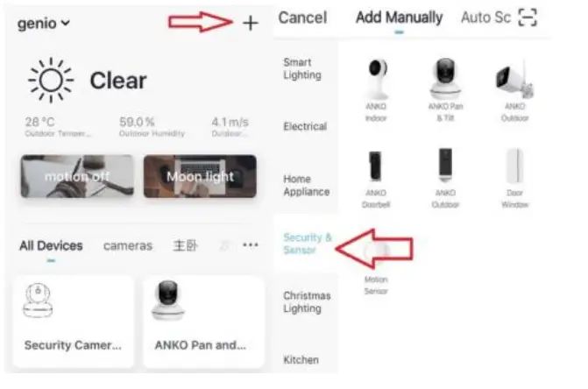Switch to Add Manually tab
The width and height of the screenshot is (588, 389).
[x=399, y=18]
